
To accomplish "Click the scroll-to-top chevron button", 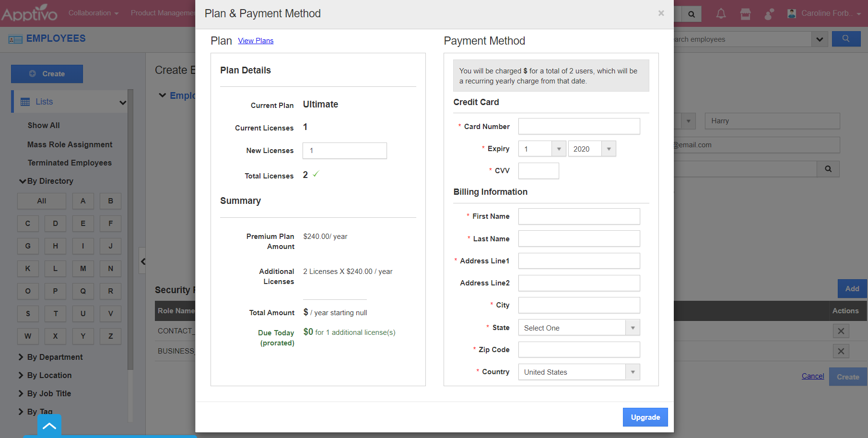I will pyautogui.click(x=49, y=426).
